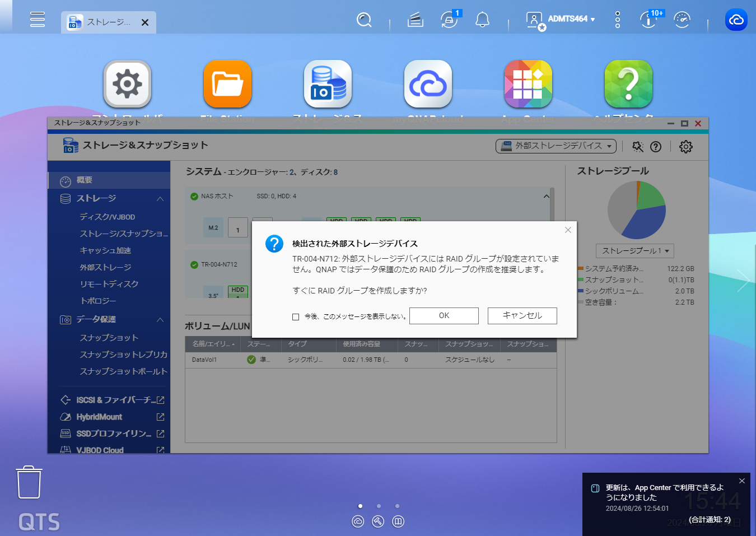Select ディスク/VJBOD in the sidebar

107,217
